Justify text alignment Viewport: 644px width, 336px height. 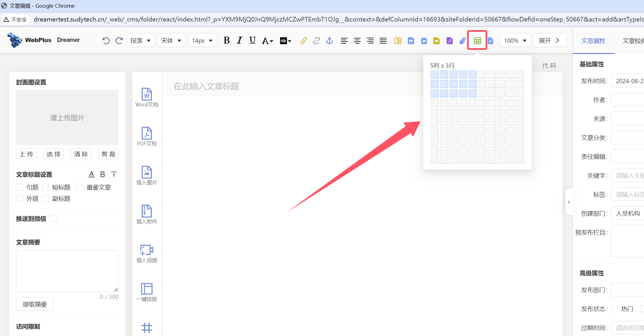383,41
